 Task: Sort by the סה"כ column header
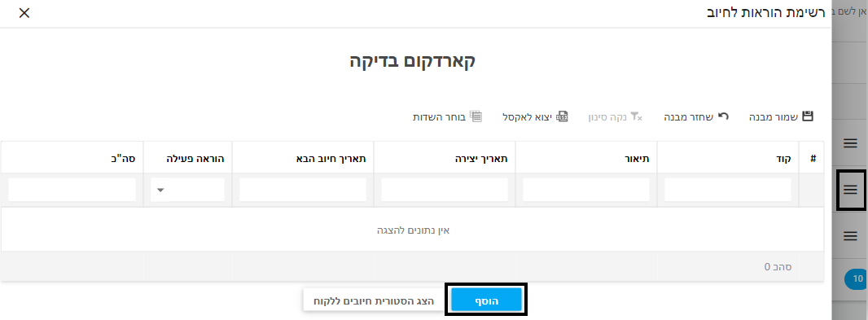pos(72,158)
